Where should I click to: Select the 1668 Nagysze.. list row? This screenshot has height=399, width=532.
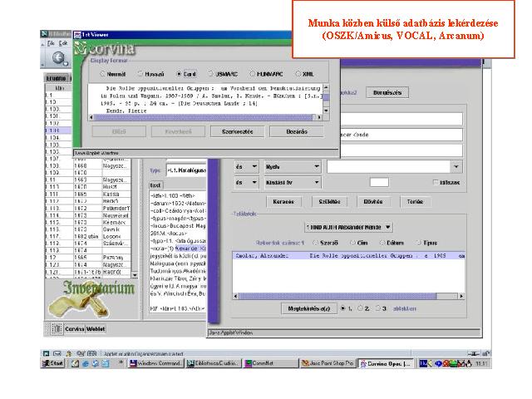[88, 165]
